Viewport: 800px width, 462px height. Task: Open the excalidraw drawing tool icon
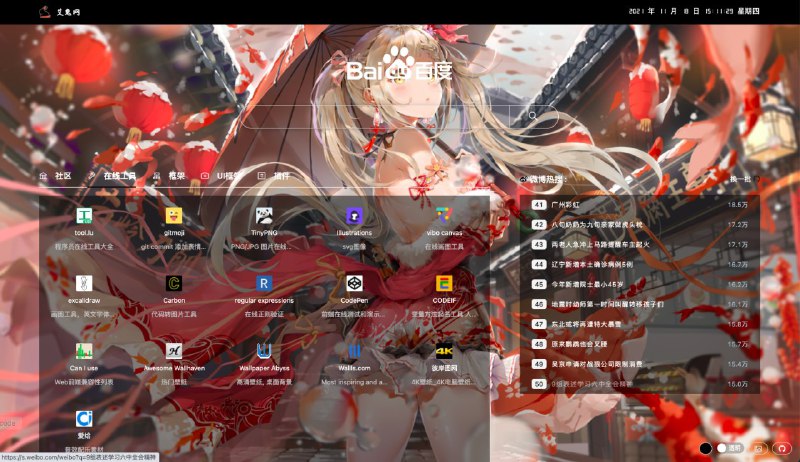(84, 283)
